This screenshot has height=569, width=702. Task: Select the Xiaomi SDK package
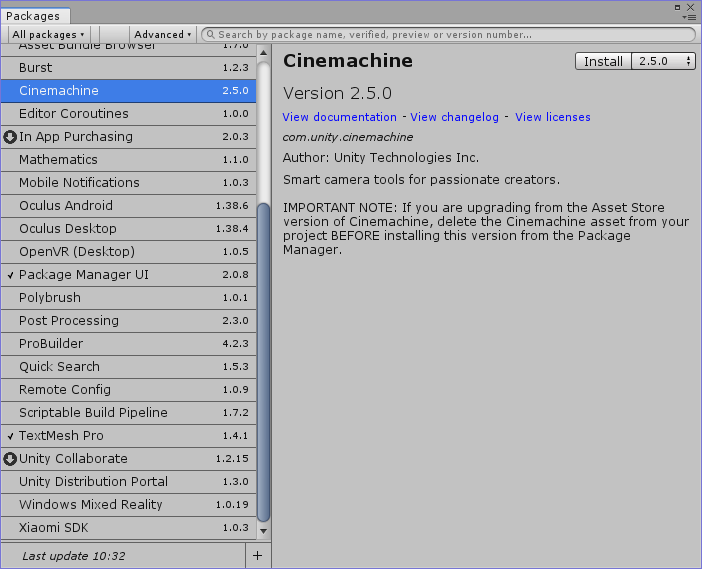coord(128,528)
